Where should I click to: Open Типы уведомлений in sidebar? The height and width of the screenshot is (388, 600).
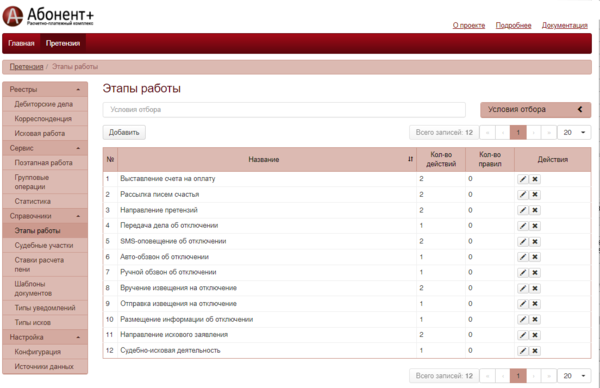point(45,308)
